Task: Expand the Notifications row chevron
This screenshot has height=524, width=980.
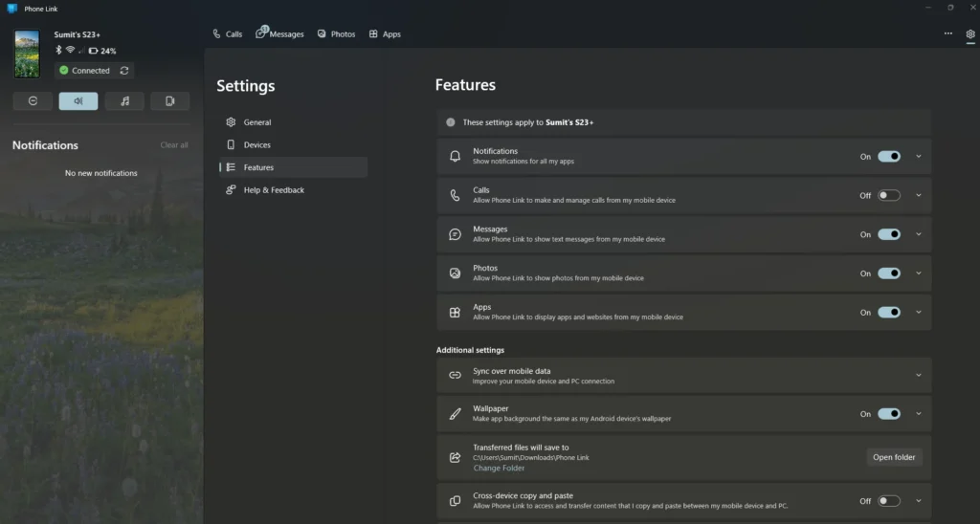Action: click(918, 157)
